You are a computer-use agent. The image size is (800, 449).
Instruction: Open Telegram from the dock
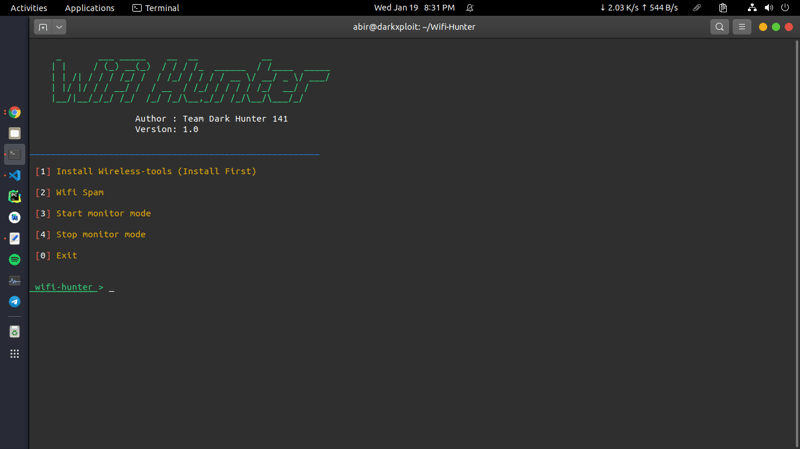(14, 301)
